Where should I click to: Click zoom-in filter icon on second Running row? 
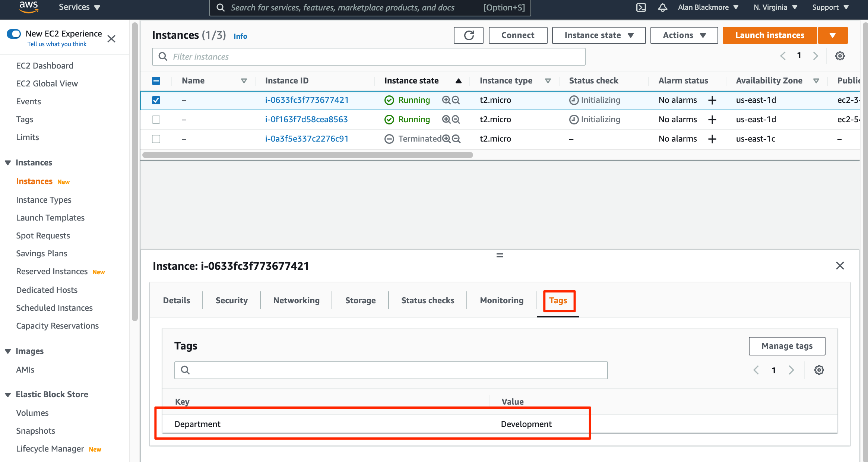point(446,119)
